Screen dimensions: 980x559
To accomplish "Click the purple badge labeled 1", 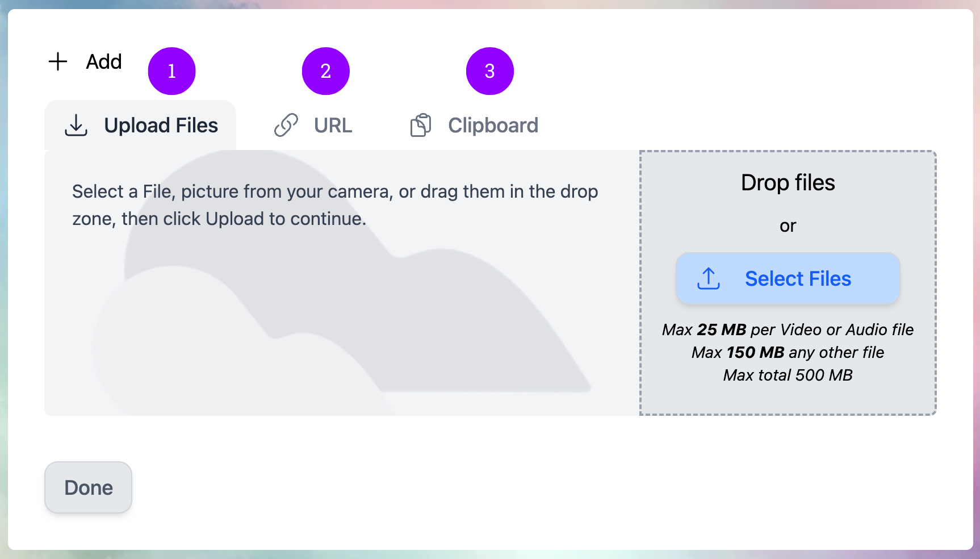I will click(171, 70).
